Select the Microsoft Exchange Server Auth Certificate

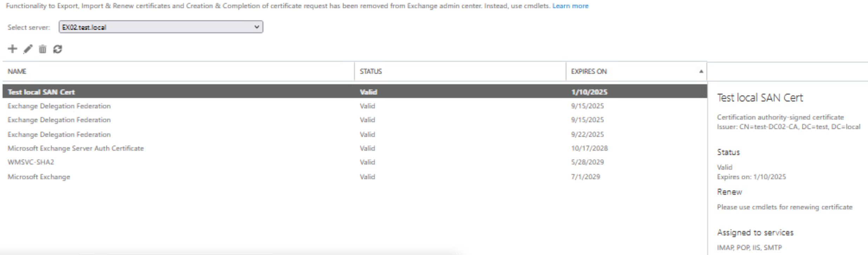(76, 148)
